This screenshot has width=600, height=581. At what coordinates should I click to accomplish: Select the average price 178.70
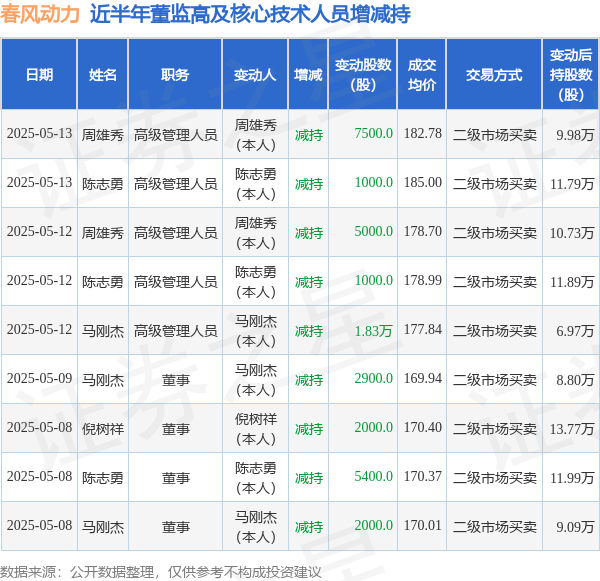click(423, 232)
